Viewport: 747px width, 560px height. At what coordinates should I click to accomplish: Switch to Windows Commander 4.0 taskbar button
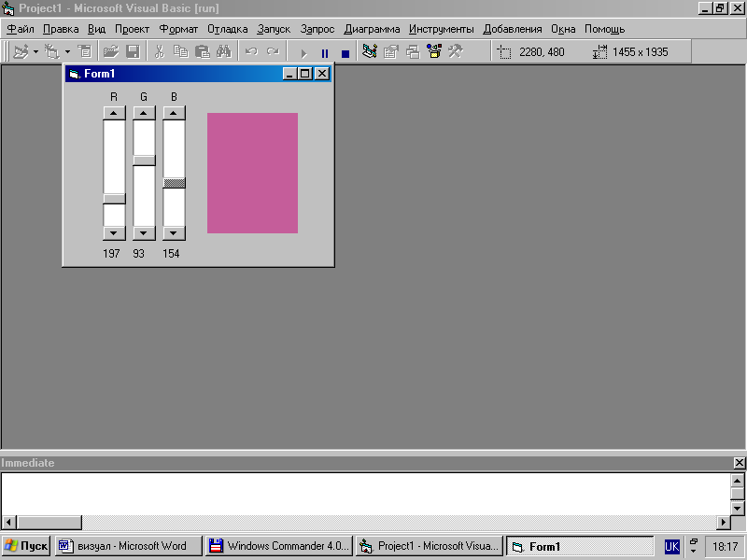[279, 546]
